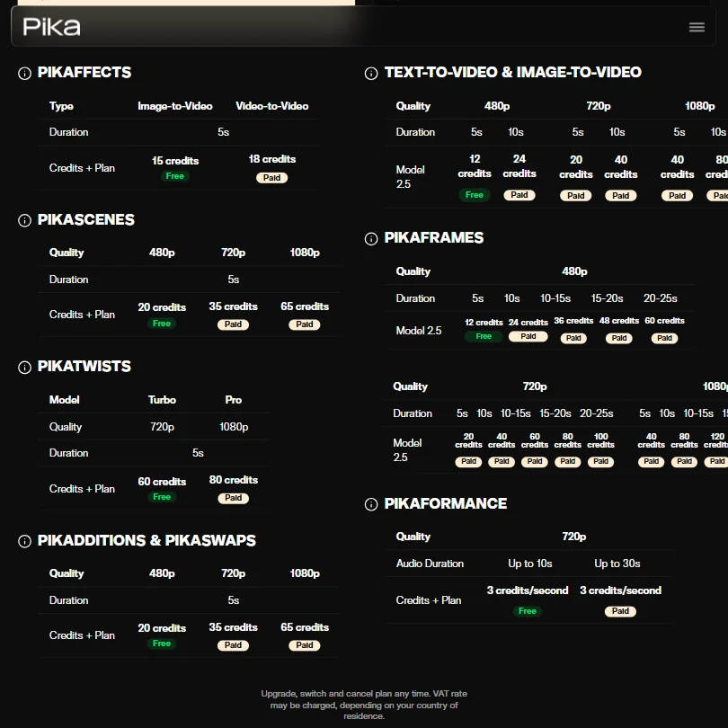Open info icon beside PIKAFORMANCE
This screenshot has width=728, height=728.
pos(371,504)
